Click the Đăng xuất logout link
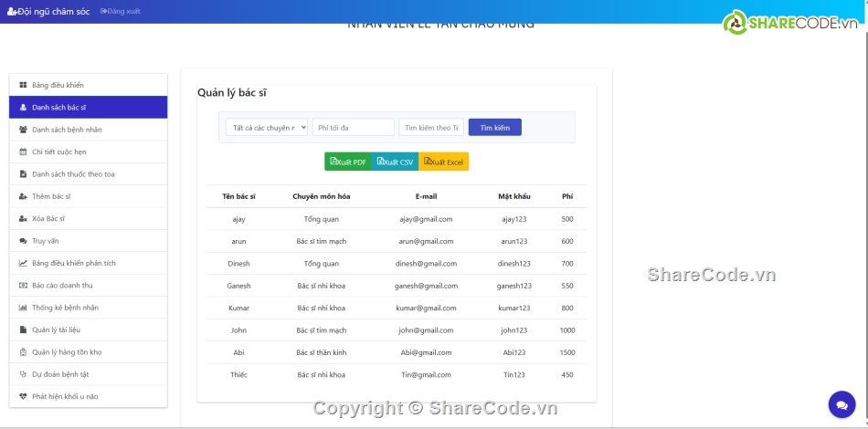The height and width of the screenshot is (429, 868). click(120, 11)
